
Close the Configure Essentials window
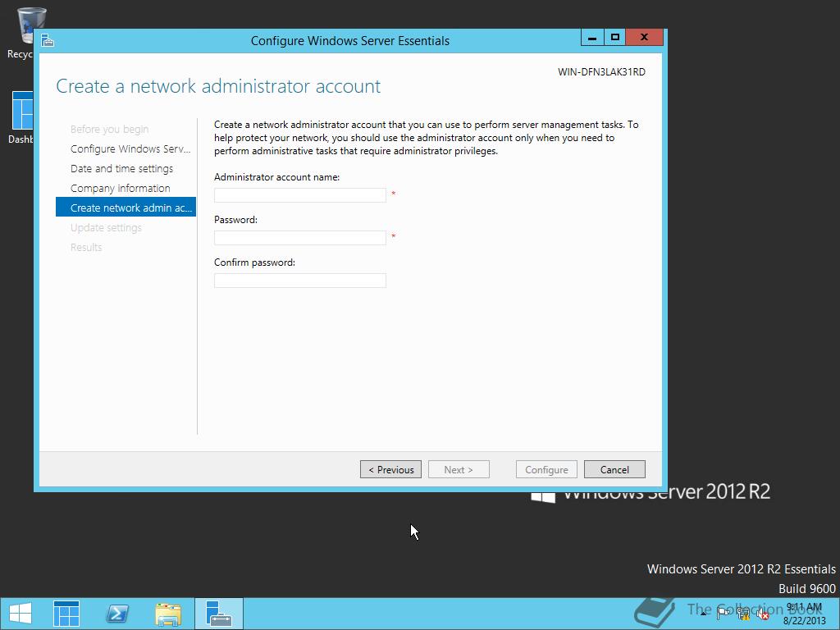click(645, 38)
